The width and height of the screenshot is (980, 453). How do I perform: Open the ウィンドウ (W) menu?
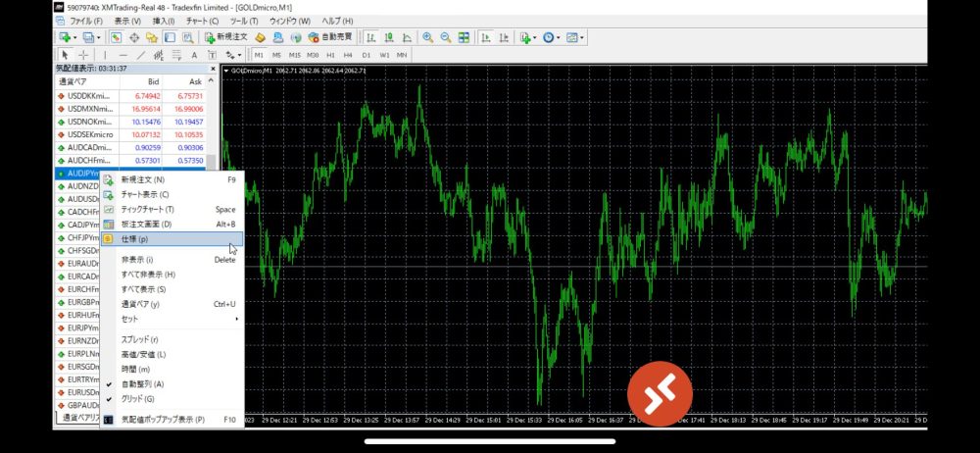[x=289, y=22]
